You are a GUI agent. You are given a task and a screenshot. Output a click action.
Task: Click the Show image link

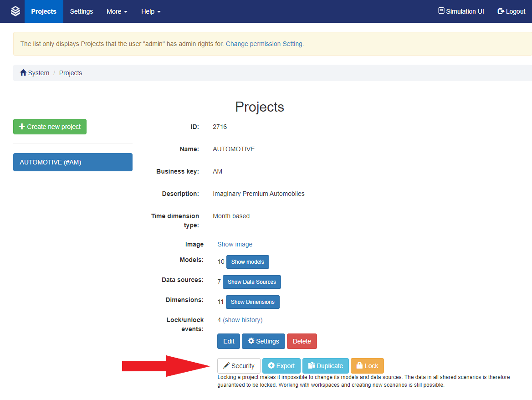click(x=235, y=244)
